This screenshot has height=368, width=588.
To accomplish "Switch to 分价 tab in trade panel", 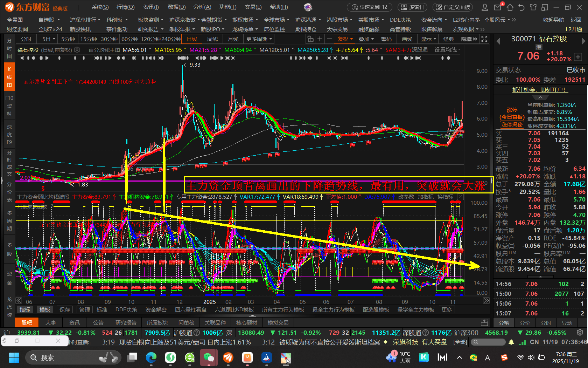I will (x=525, y=323).
